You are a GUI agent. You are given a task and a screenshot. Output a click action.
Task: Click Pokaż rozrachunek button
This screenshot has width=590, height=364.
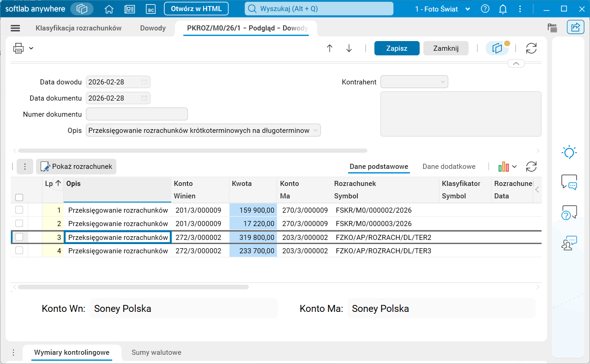coord(76,167)
